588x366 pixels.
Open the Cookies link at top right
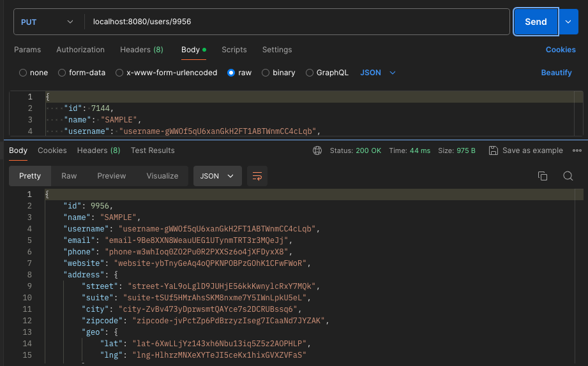click(561, 50)
